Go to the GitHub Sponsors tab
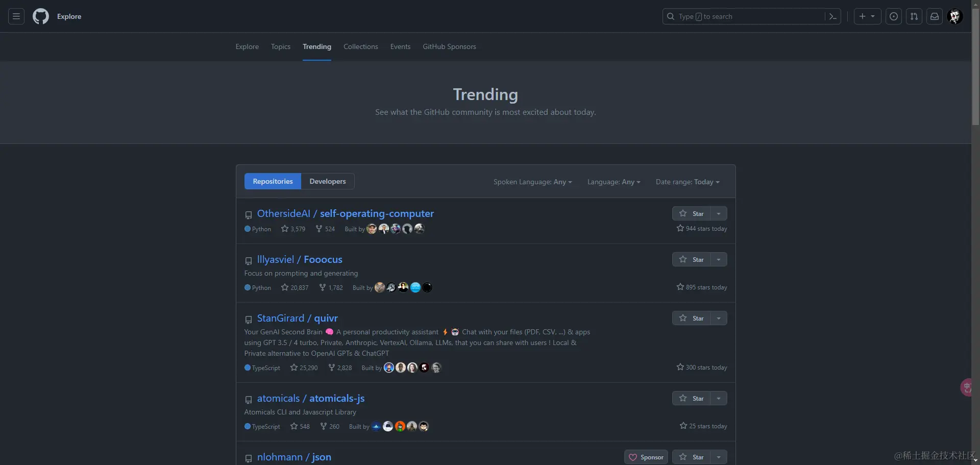980x465 pixels. 449,46
